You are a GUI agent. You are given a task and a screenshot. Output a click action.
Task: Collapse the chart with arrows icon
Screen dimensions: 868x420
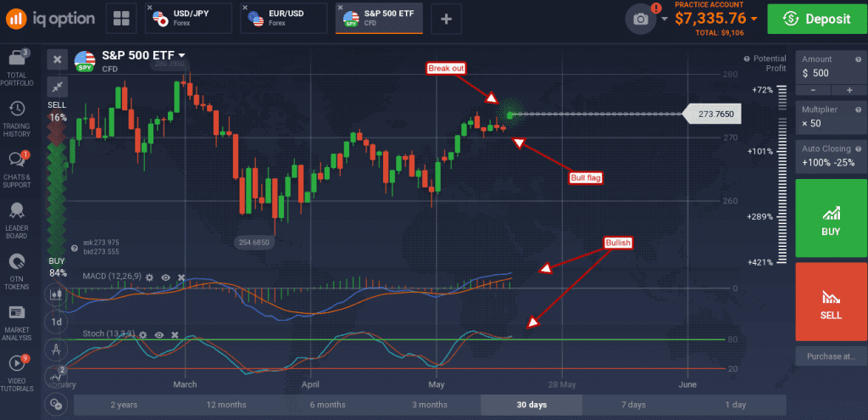point(57,86)
